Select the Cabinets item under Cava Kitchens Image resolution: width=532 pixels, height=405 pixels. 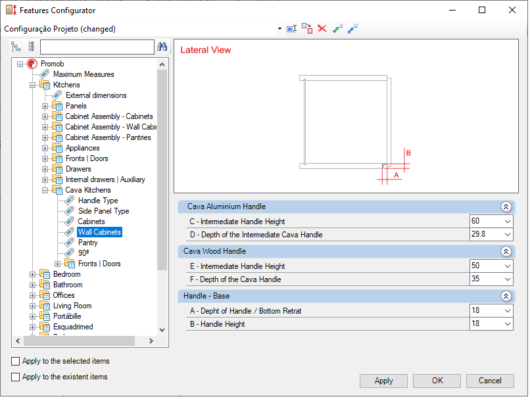tap(91, 222)
